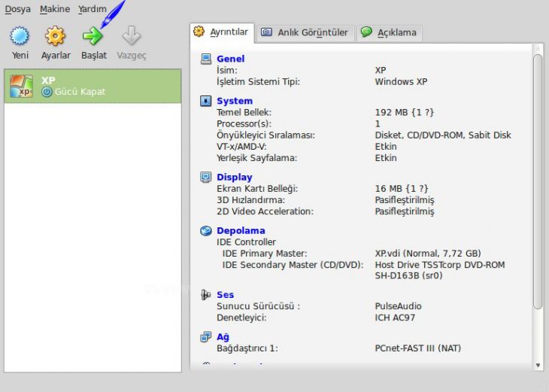The width and height of the screenshot is (549, 392).
Task: Click the '16 MB {1 ?}' video memory value
Action: pos(402,188)
